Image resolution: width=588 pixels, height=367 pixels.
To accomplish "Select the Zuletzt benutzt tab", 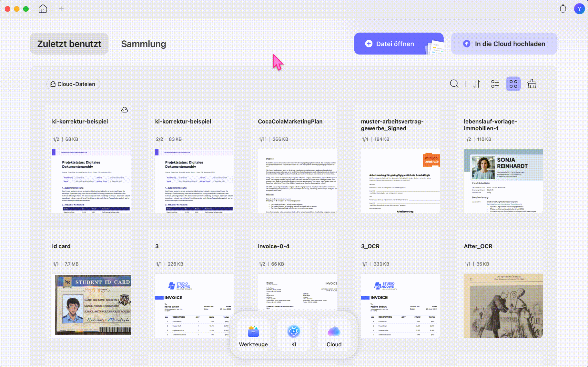I will pos(69,44).
